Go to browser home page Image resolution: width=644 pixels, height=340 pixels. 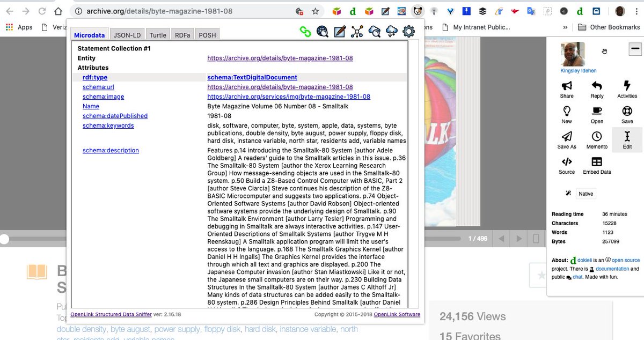[58, 11]
